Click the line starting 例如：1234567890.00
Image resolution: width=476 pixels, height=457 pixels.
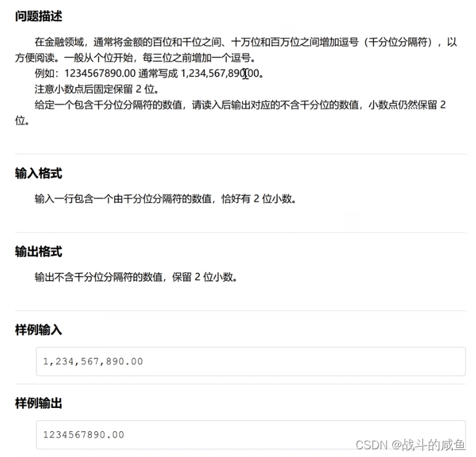point(149,73)
